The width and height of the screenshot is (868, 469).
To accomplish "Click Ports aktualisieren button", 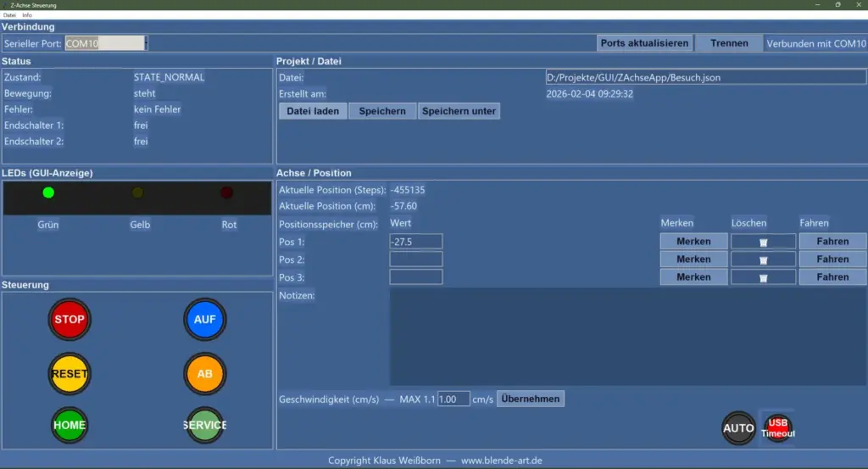I will pos(644,43).
